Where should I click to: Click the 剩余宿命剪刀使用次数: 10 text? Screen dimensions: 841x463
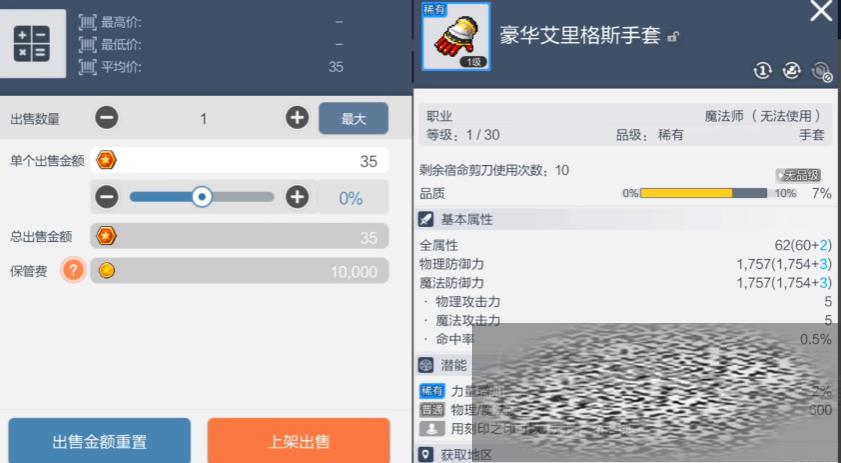coord(494,171)
